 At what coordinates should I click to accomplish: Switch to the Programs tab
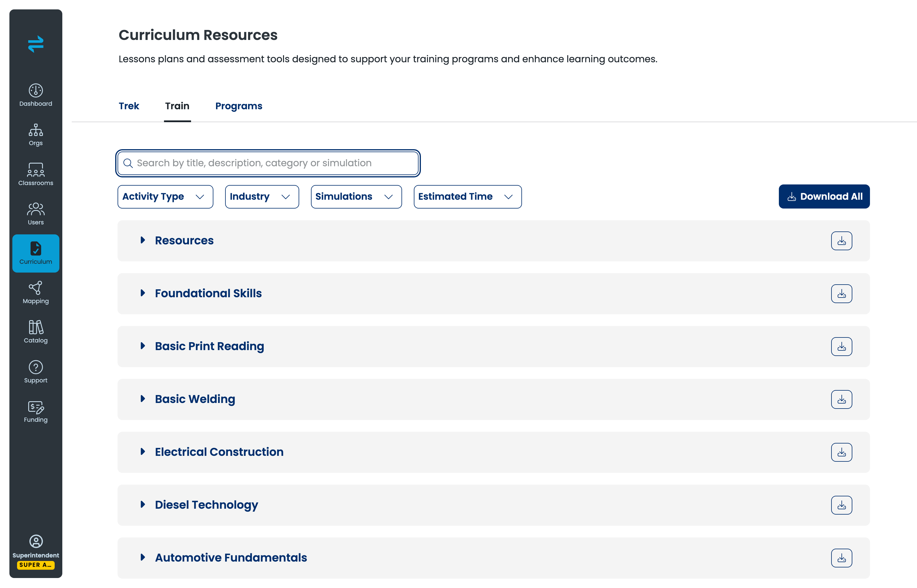pos(239,106)
